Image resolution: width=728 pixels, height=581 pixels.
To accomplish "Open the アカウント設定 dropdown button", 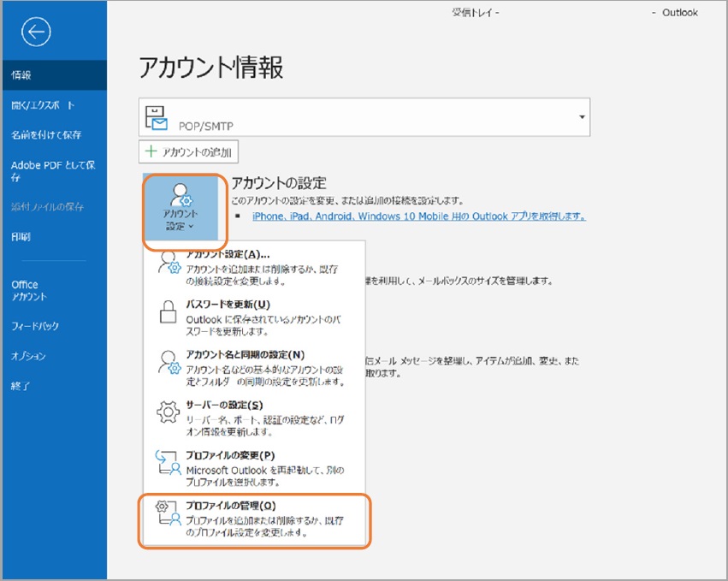I will coord(181,207).
